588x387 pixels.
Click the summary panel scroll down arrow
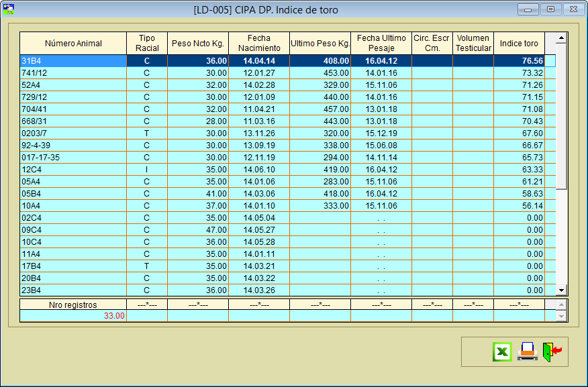point(562,316)
